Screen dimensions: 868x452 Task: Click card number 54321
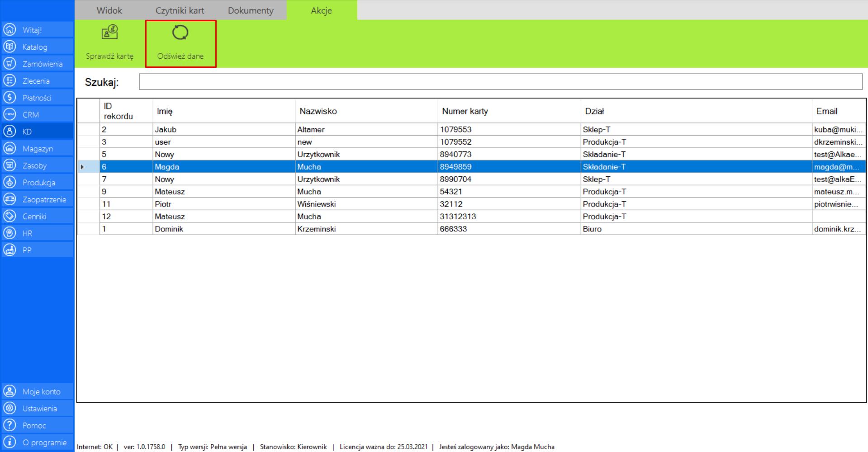click(509, 192)
